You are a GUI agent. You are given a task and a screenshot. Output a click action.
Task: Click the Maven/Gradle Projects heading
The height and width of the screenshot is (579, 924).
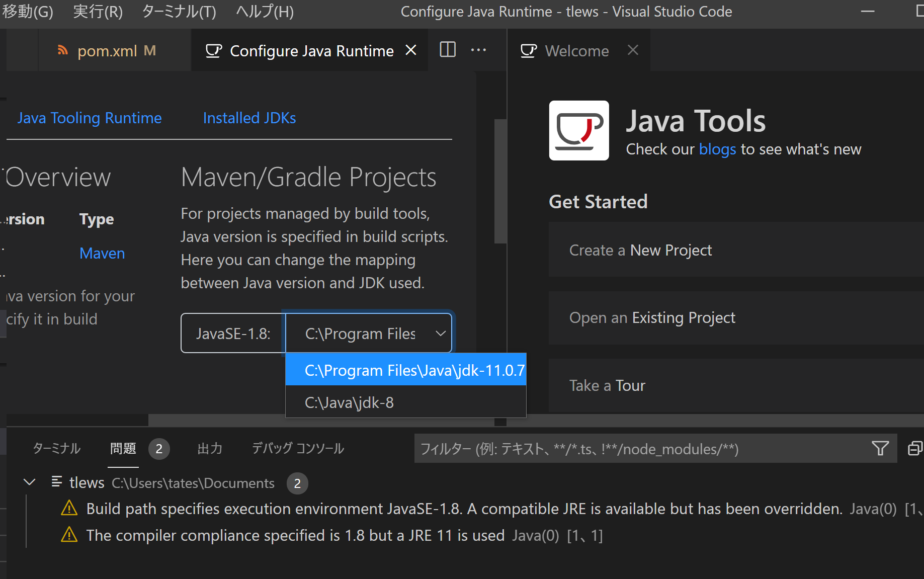(x=308, y=177)
